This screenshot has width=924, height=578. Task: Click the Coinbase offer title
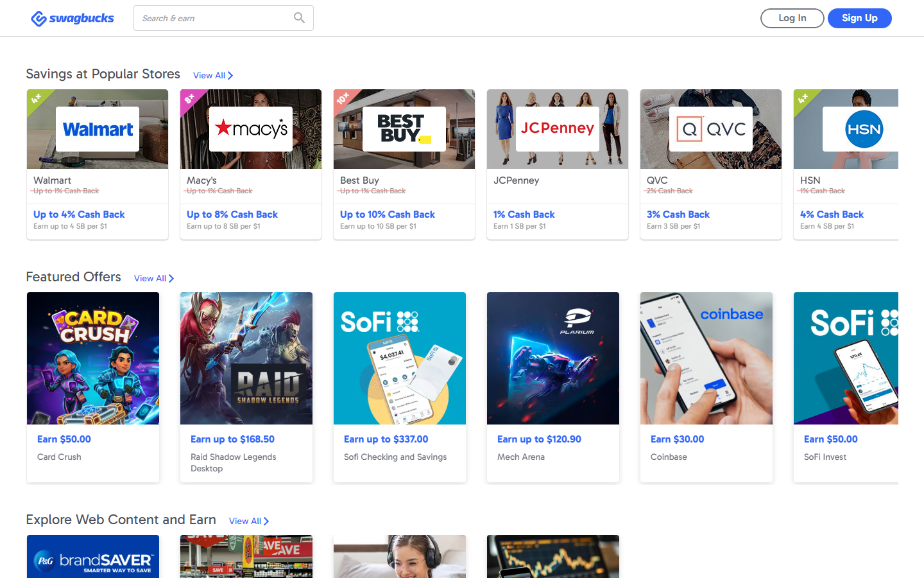pos(669,457)
